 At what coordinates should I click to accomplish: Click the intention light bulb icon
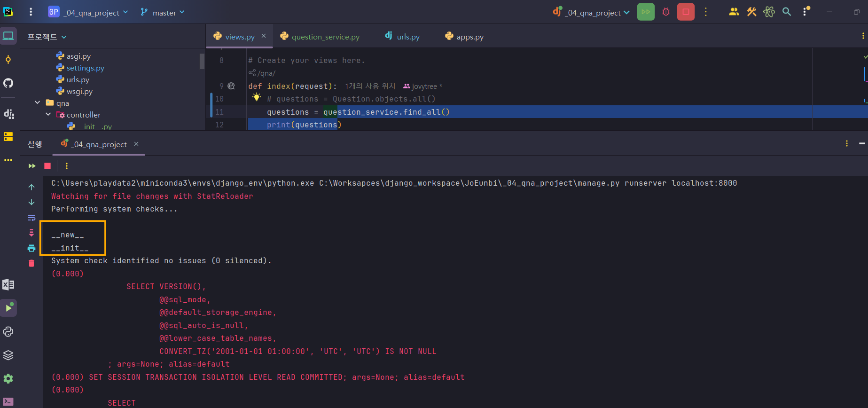(257, 97)
